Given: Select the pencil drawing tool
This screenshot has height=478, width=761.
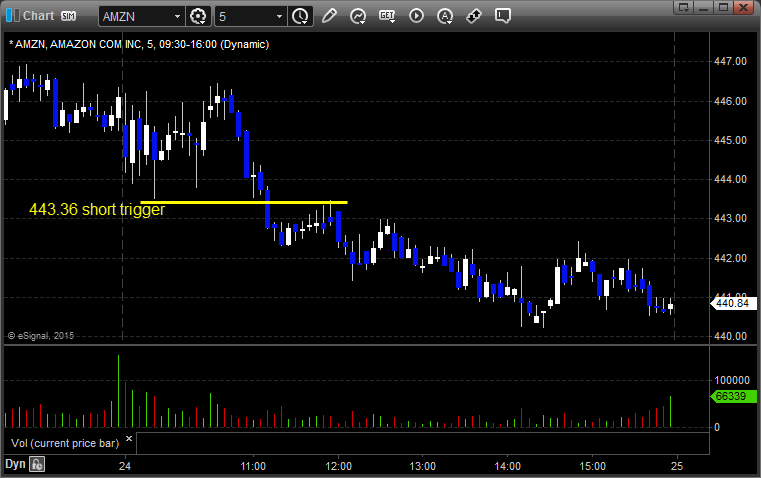Looking at the screenshot, I should point(329,16).
